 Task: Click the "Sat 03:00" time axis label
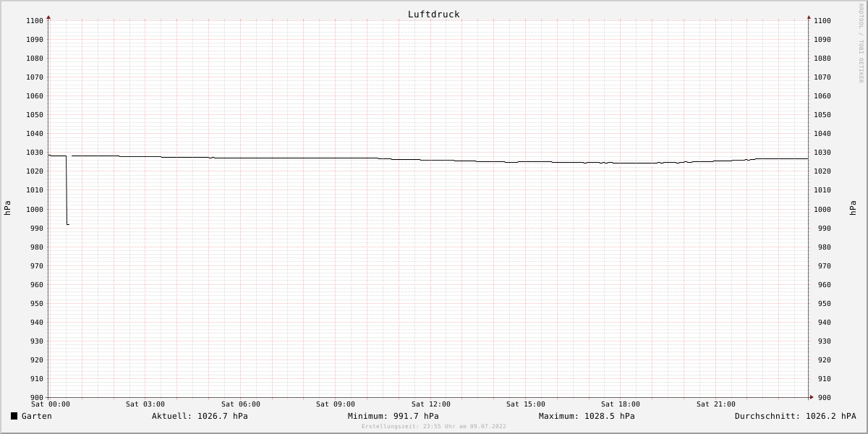(145, 404)
